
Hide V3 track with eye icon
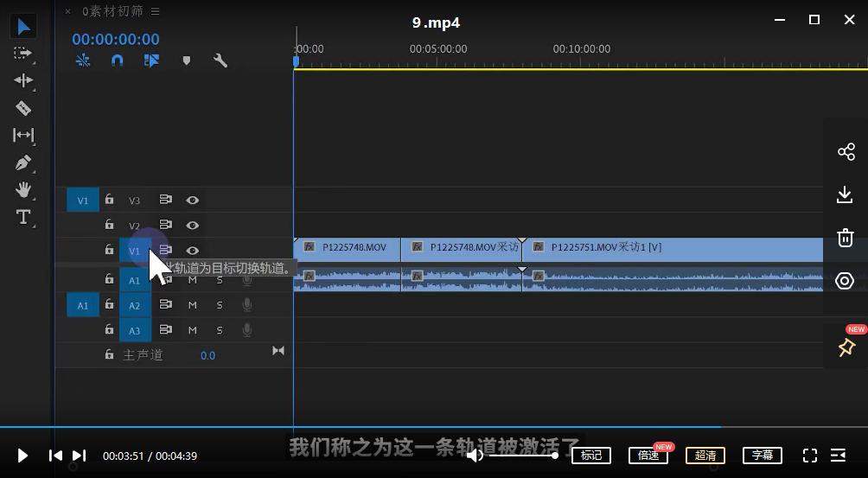coord(193,201)
